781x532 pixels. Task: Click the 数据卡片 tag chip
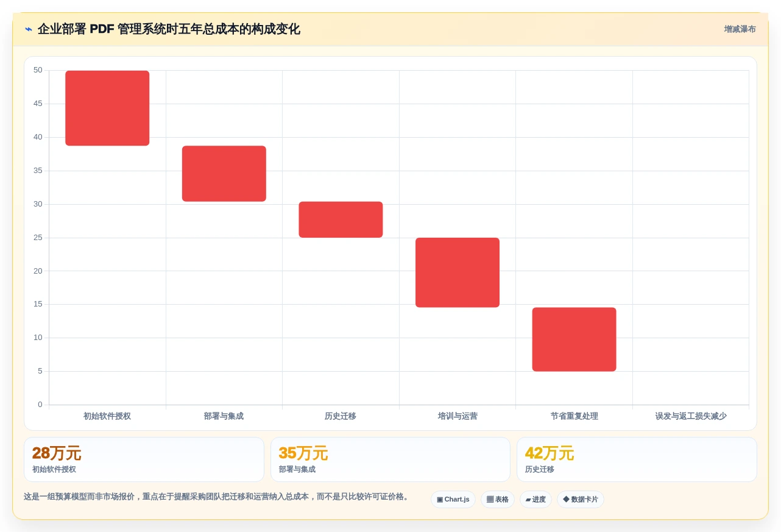pyautogui.click(x=581, y=500)
